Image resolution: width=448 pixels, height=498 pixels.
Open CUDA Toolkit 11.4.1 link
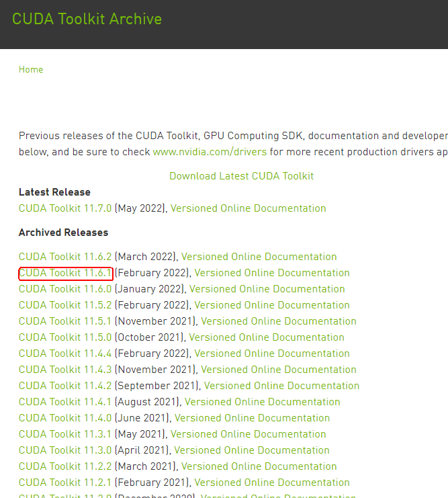pyautogui.click(x=65, y=402)
